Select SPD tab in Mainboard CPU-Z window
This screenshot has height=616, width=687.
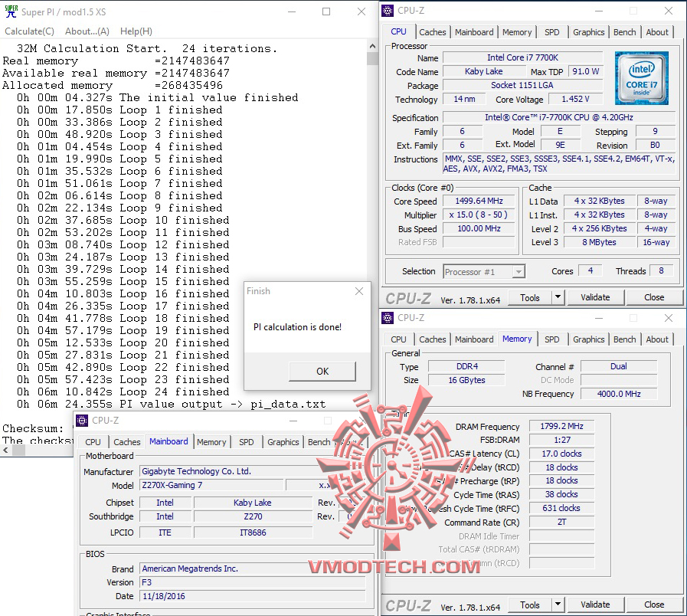pos(247,442)
